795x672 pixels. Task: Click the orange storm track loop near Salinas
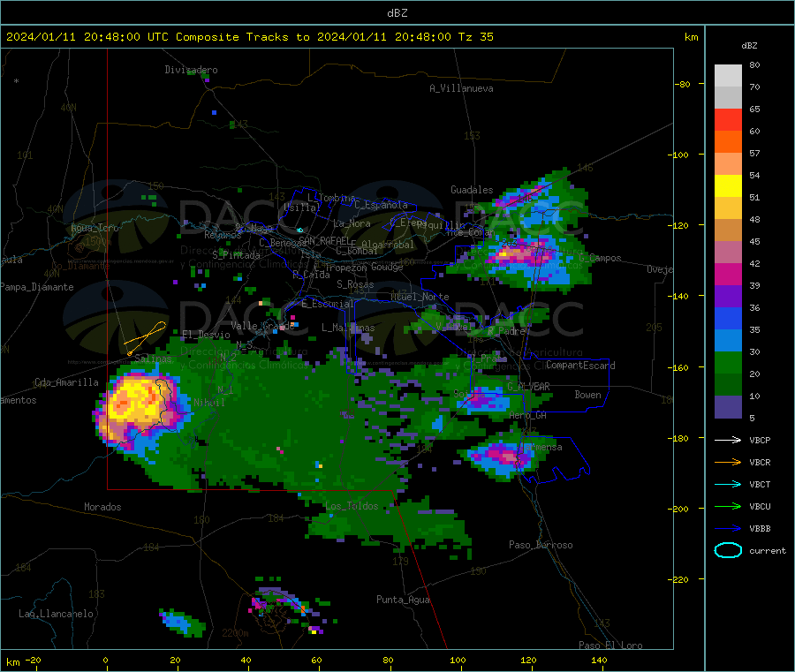tap(146, 337)
